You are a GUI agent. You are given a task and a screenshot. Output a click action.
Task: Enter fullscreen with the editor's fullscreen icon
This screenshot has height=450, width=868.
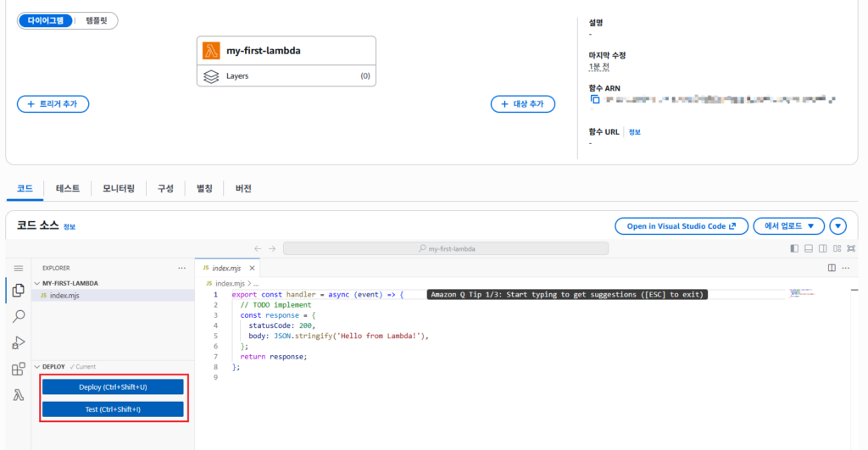click(x=851, y=248)
